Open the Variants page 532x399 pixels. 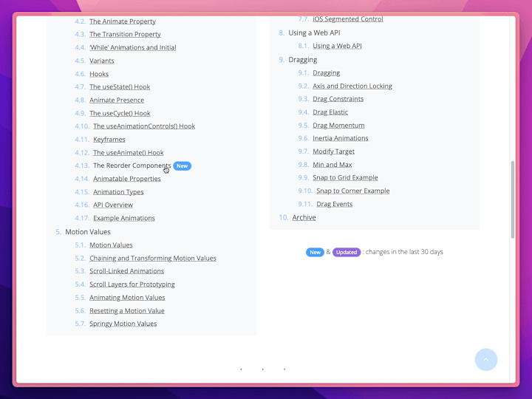click(102, 61)
